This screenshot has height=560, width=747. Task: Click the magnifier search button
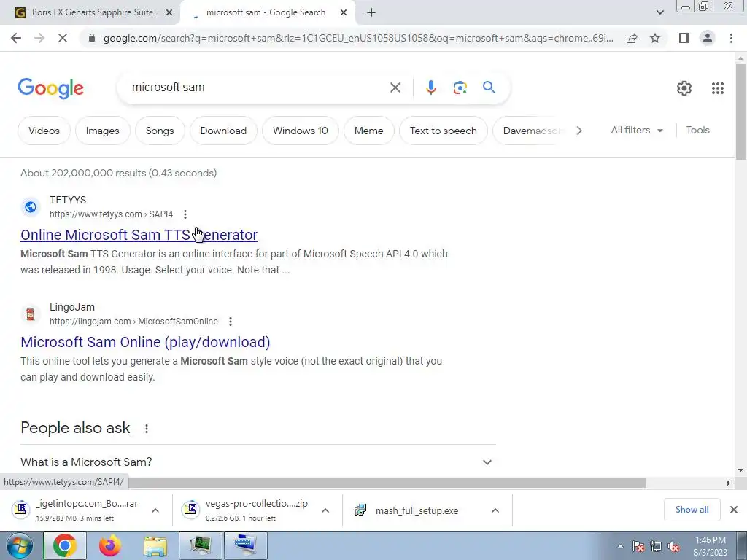489,87
